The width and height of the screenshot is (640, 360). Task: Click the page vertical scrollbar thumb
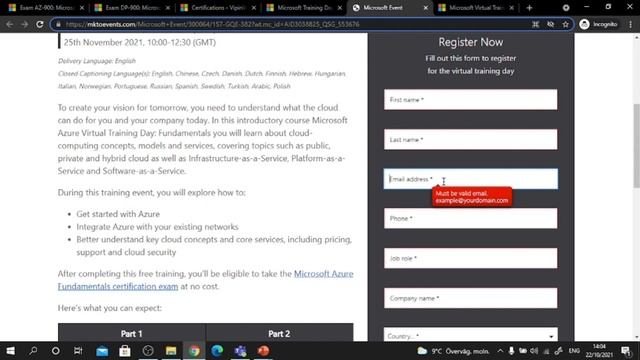coord(636,146)
